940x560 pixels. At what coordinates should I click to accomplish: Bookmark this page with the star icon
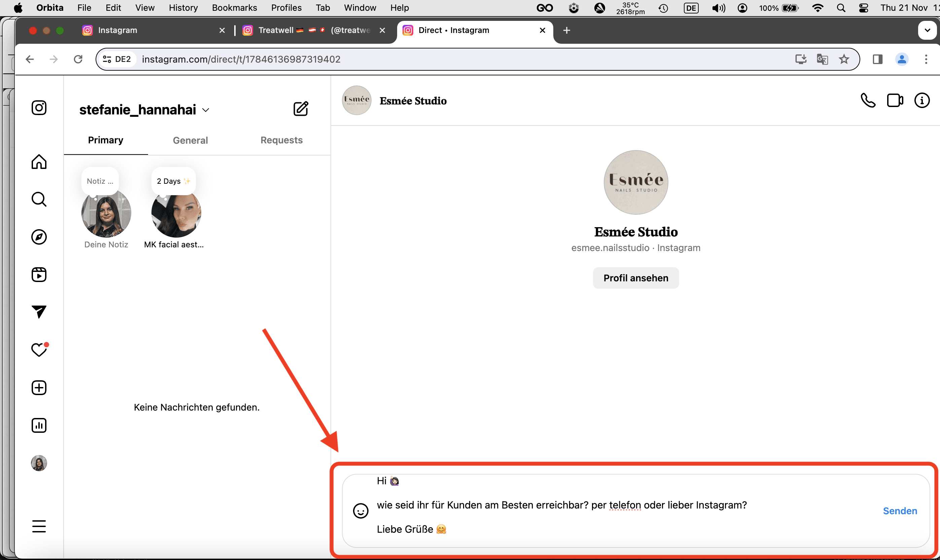click(x=844, y=59)
